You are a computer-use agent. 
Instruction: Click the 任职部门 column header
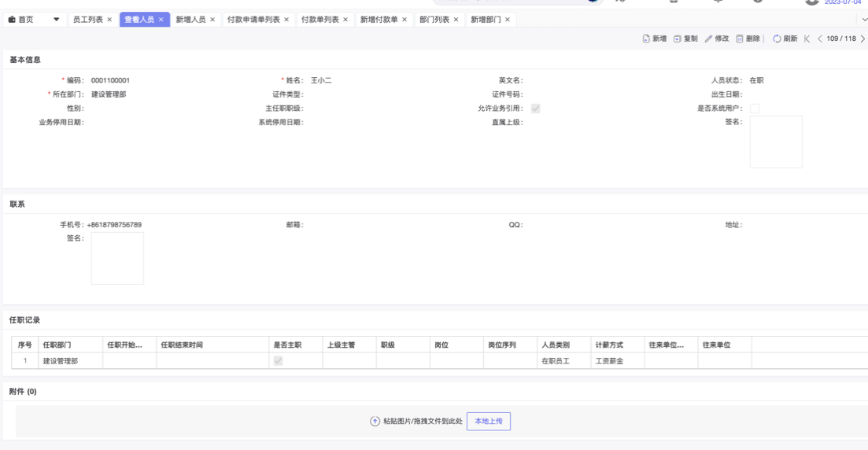[x=57, y=345]
